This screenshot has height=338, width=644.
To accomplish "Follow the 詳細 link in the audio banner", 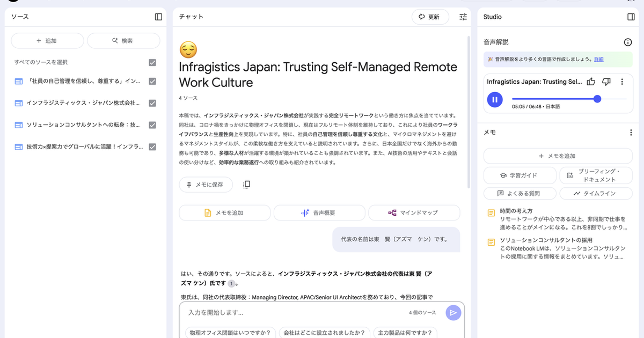I will [x=598, y=60].
